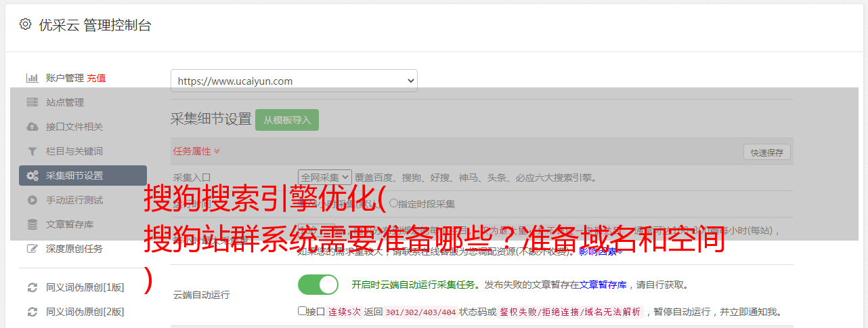This screenshot has width=868, height=328.
Task: Open 站点管理 in the sidebar
Action: pos(65,102)
